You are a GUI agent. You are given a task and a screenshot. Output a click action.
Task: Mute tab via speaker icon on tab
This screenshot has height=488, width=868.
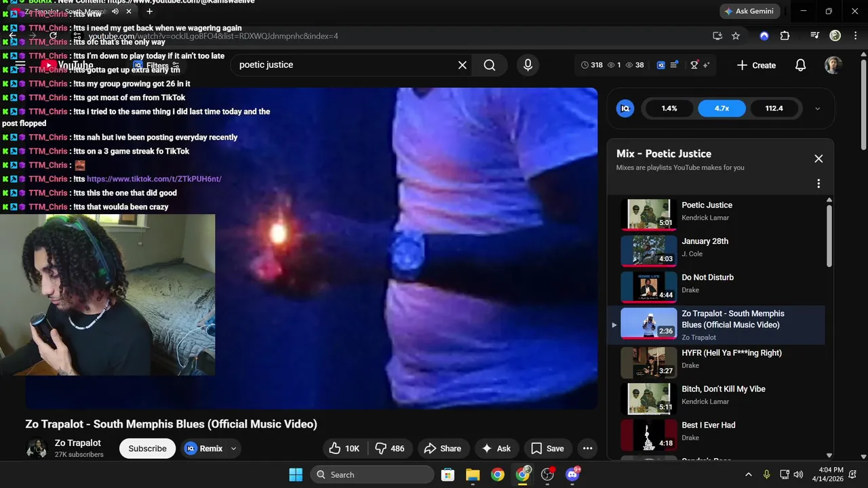pyautogui.click(x=115, y=11)
